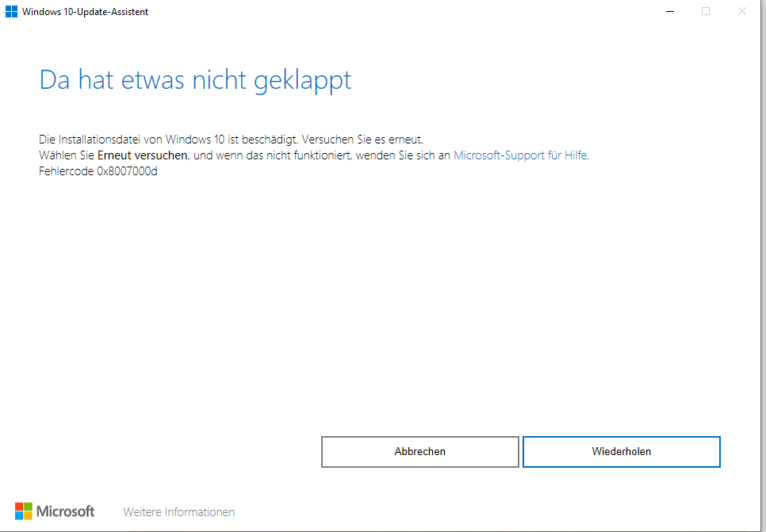Screen dimensions: 766x532
Task: Close the Update-Assistent window
Action: [x=742, y=11]
